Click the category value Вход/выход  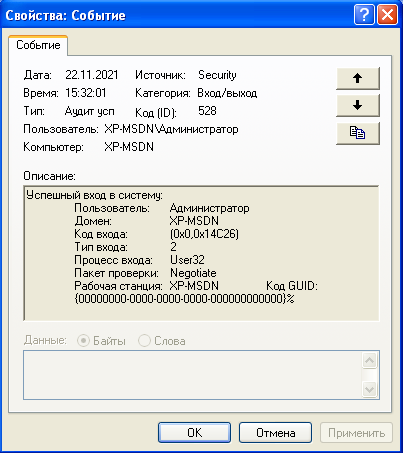click(x=227, y=93)
